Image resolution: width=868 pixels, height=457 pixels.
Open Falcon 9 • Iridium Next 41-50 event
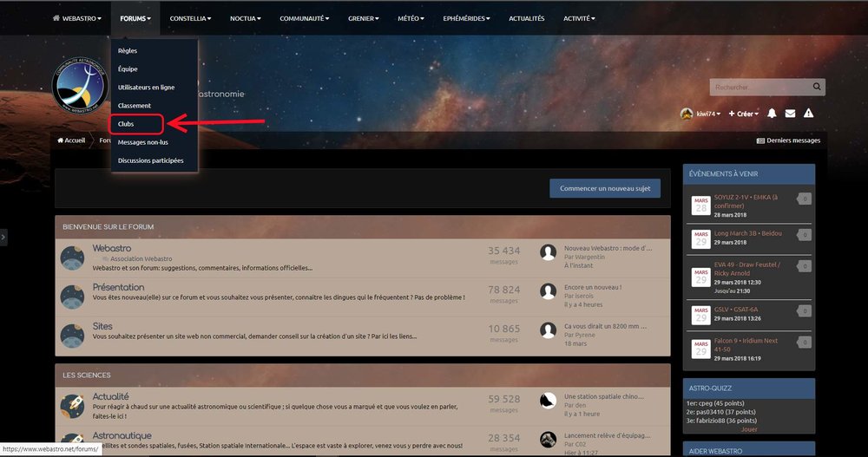click(746, 344)
